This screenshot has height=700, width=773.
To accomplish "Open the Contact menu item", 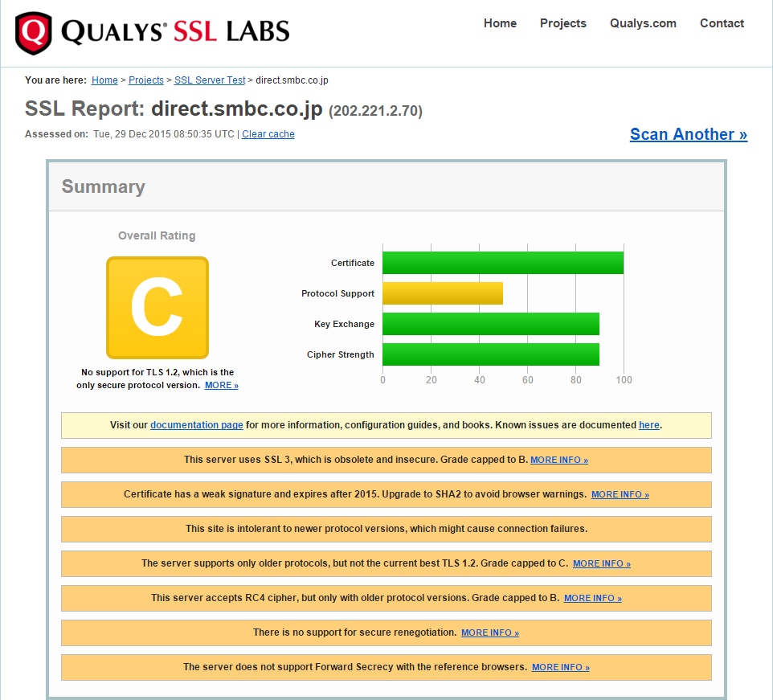I will [x=722, y=23].
